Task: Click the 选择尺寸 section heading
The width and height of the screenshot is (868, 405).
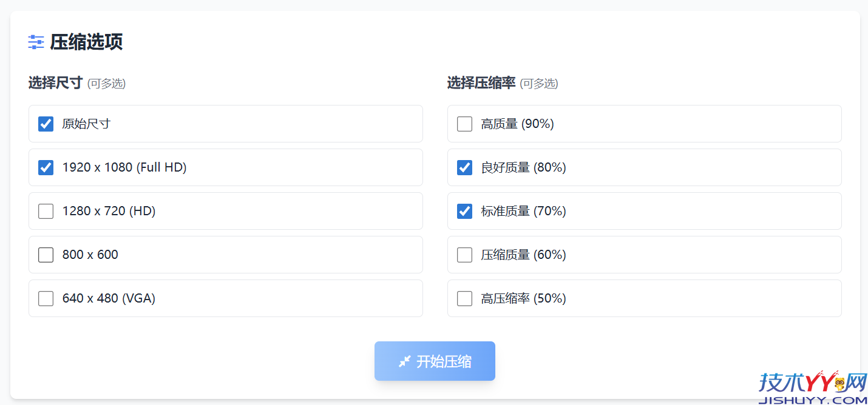Action: (55, 83)
